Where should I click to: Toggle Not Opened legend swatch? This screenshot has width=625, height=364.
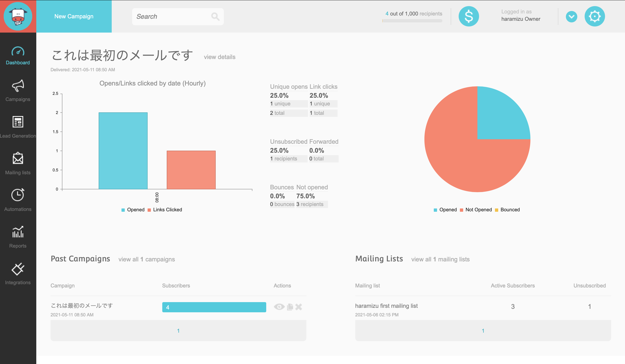pos(461,210)
